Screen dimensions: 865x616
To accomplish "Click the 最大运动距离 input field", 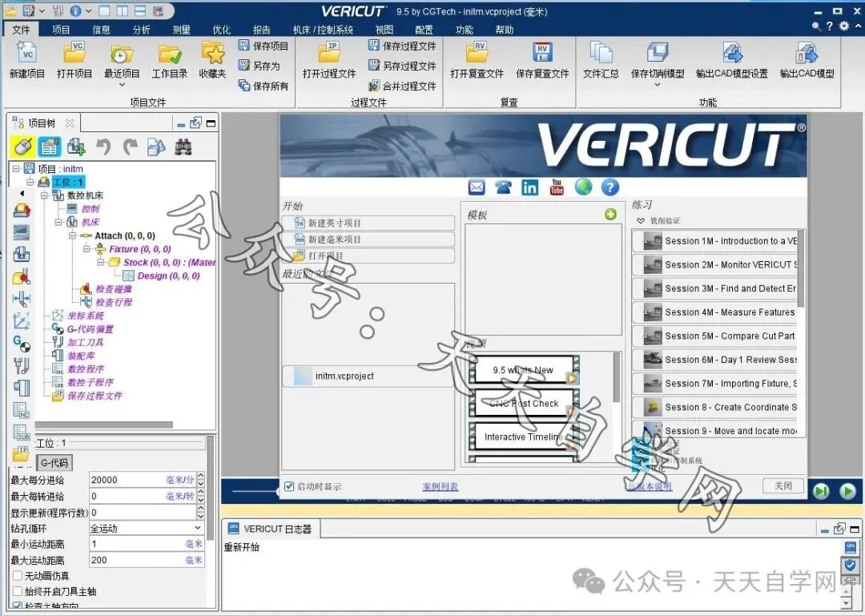I will coord(147,560).
